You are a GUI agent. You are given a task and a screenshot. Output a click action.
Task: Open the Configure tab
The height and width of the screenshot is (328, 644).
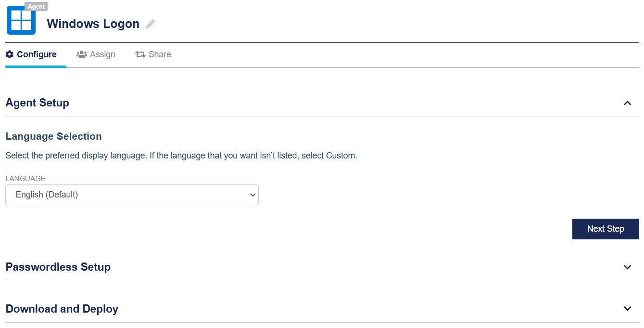click(31, 54)
